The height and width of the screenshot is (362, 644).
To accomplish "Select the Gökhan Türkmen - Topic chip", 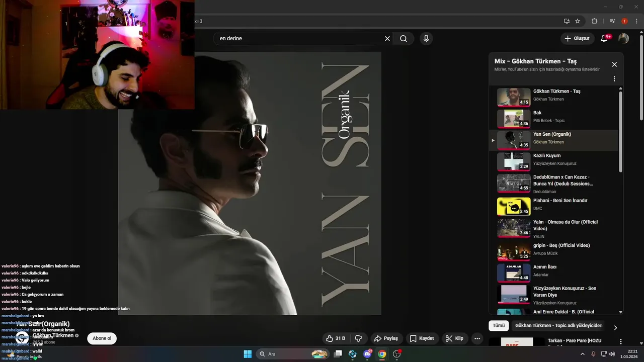I will click(x=558, y=326).
